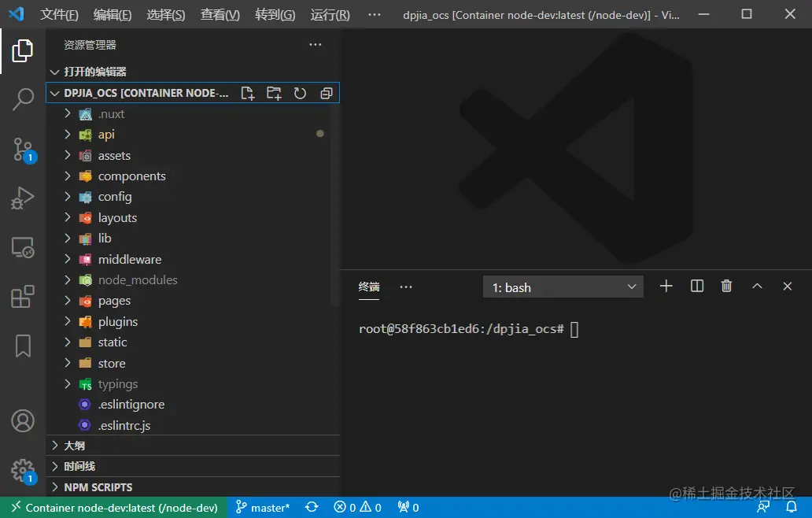Open the Remote Explorer view

(x=22, y=248)
